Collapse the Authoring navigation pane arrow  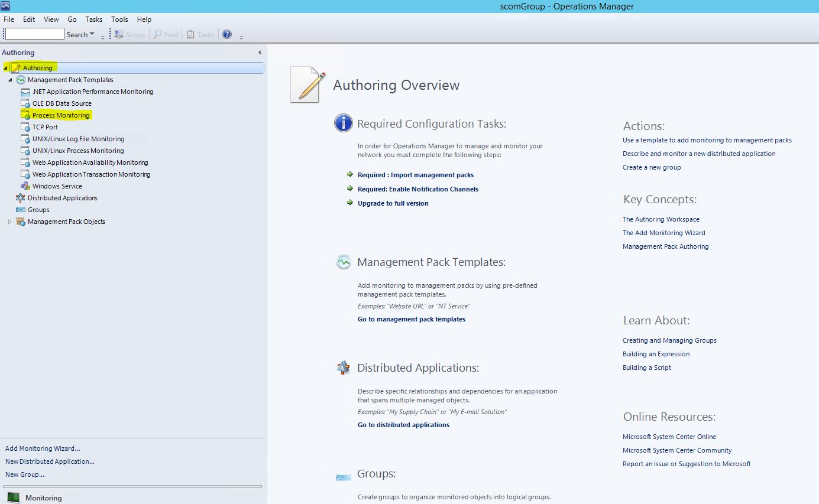[260, 53]
